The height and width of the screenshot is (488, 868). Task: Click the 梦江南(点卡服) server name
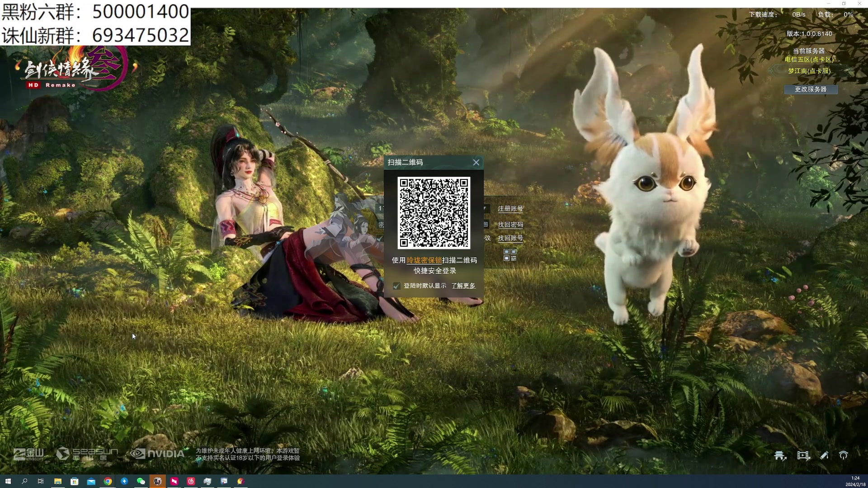click(809, 71)
